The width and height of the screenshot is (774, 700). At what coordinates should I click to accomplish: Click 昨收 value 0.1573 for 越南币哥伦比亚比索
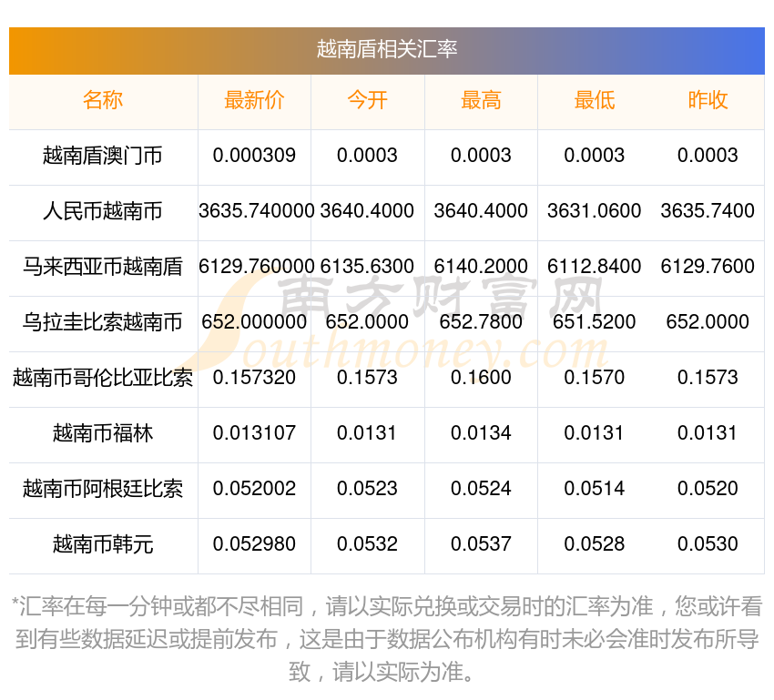coord(708,378)
